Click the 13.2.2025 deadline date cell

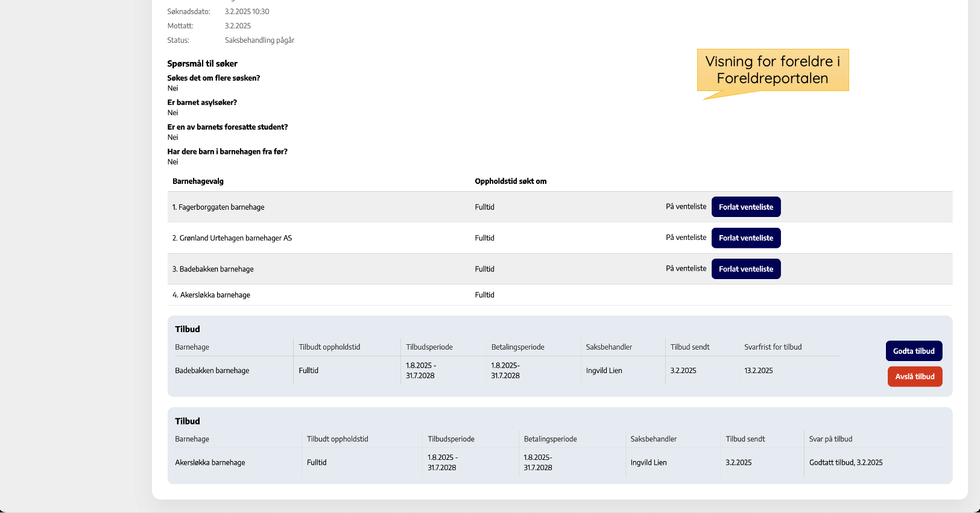(x=758, y=371)
